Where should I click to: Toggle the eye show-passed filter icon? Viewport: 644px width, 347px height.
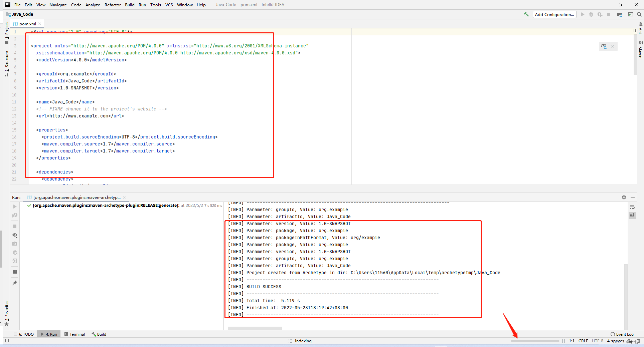point(15,235)
